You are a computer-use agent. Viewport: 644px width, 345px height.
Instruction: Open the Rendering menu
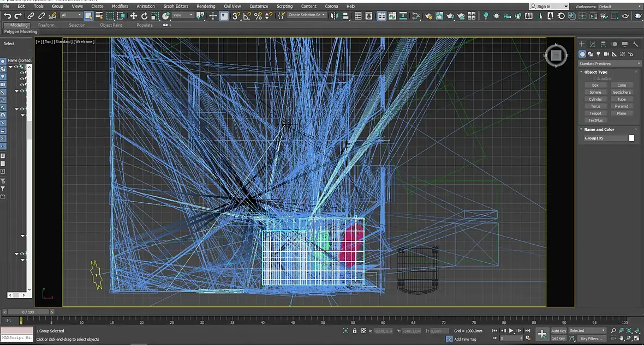(x=206, y=7)
